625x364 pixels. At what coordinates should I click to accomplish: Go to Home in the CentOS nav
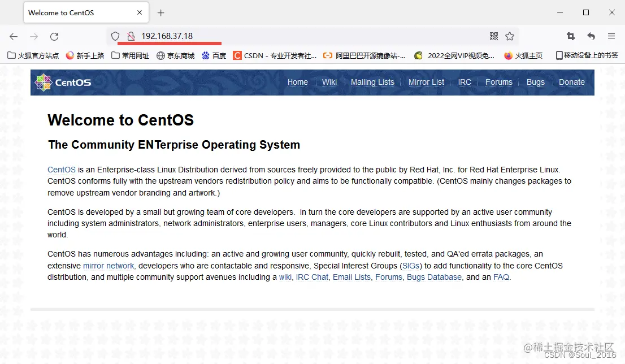click(298, 82)
